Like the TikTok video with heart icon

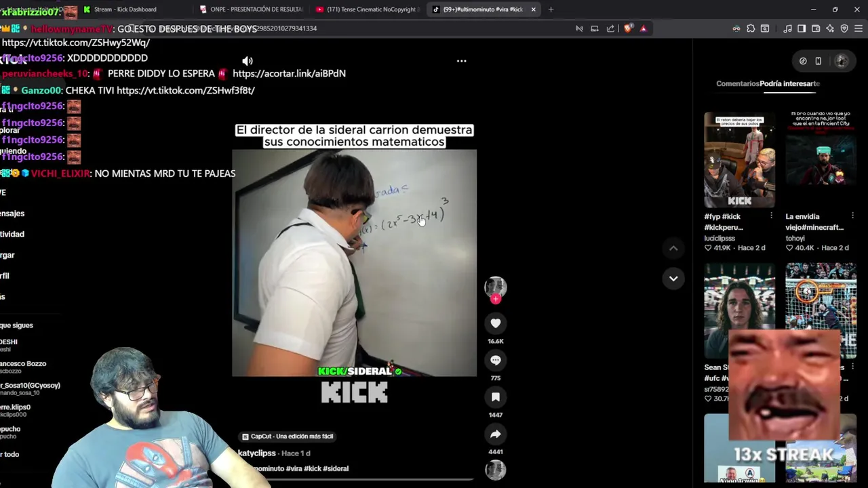(496, 324)
